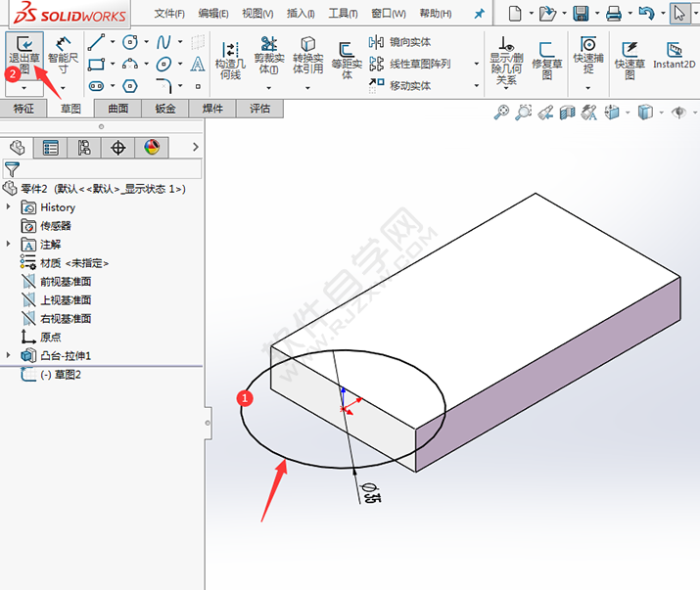The width and height of the screenshot is (700, 590).
Task: Open the 视图(V) menu
Action: coord(257,14)
